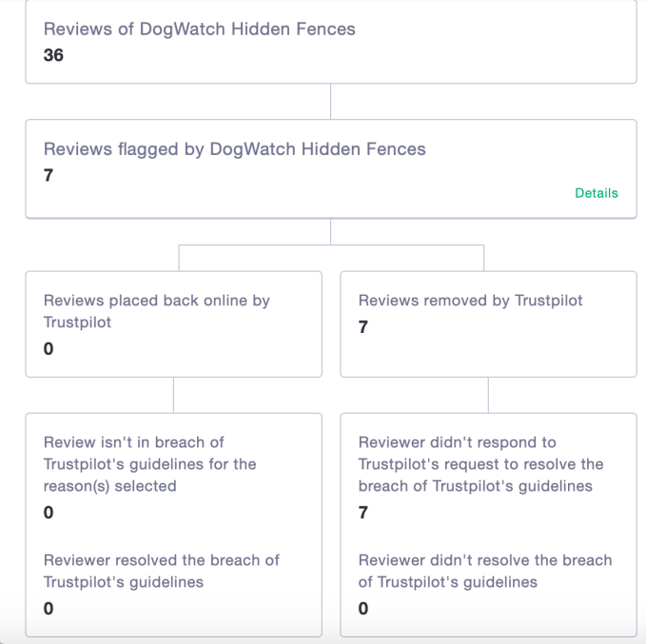Screen dimensions: 646x644
Task: Click "Reviewer resolved the breach" reason text
Action: click(161, 571)
